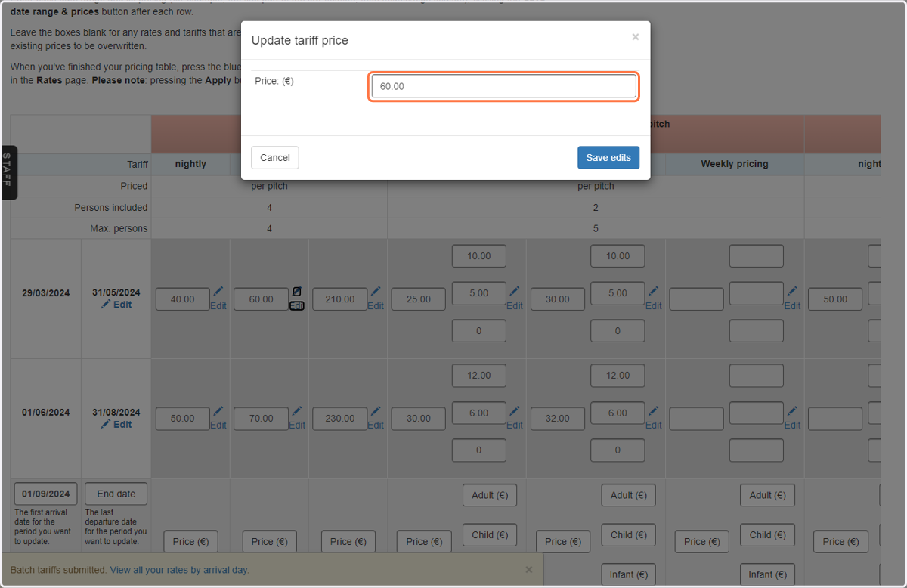Viewport: 907px width, 588px height.
Task: Click Weekly pricing pencil Edit in 01/06/2024 row
Action: 792,418
